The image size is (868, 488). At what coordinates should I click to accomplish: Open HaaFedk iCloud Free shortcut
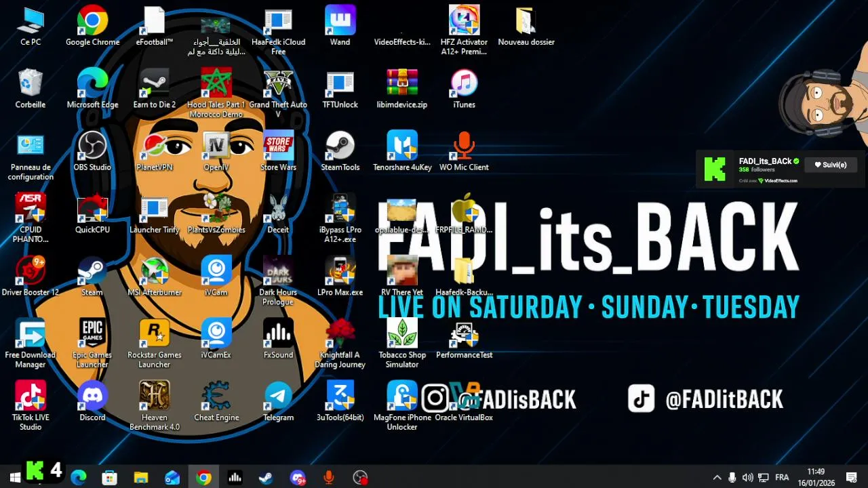click(x=278, y=32)
